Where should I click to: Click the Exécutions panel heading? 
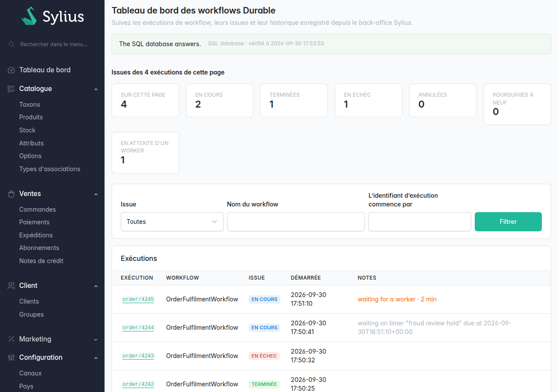(139, 258)
